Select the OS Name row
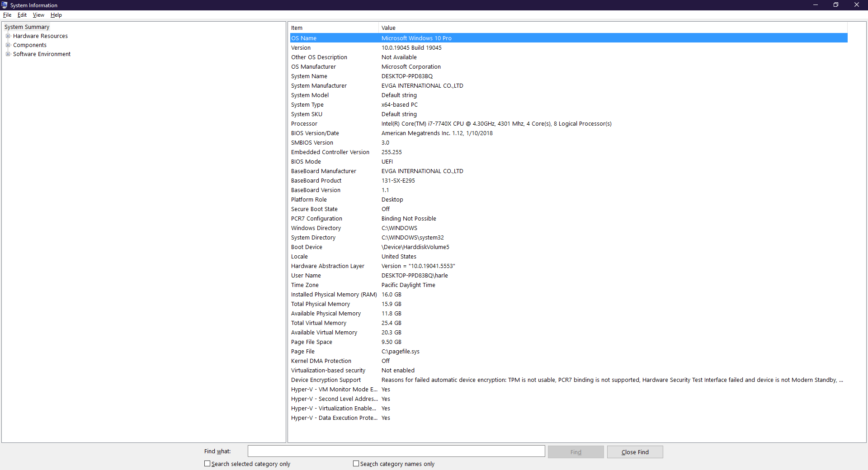The width and height of the screenshot is (868, 470). pos(569,38)
